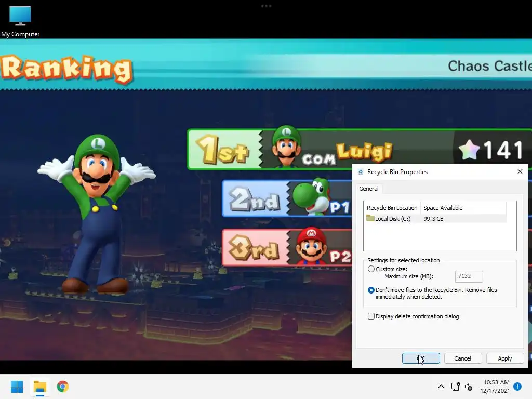
Task: Open the clock showing 10:53 AM
Action: pyautogui.click(x=495, y=387)
